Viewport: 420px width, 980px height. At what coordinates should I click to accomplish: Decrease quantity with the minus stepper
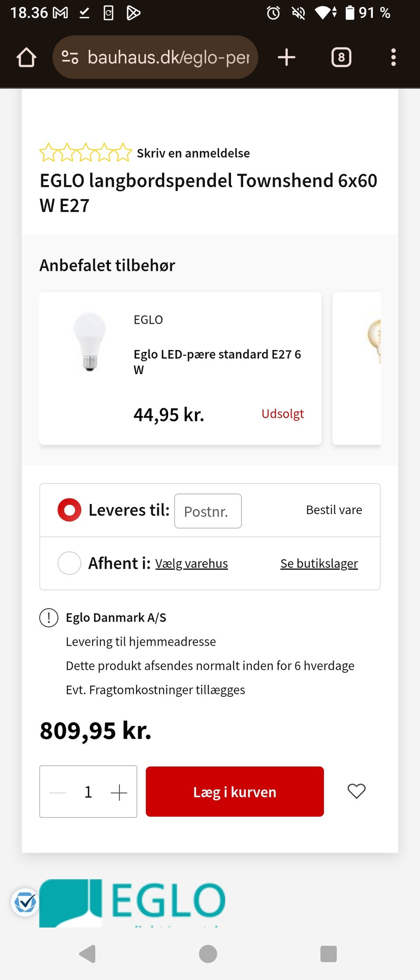(58, 792)
